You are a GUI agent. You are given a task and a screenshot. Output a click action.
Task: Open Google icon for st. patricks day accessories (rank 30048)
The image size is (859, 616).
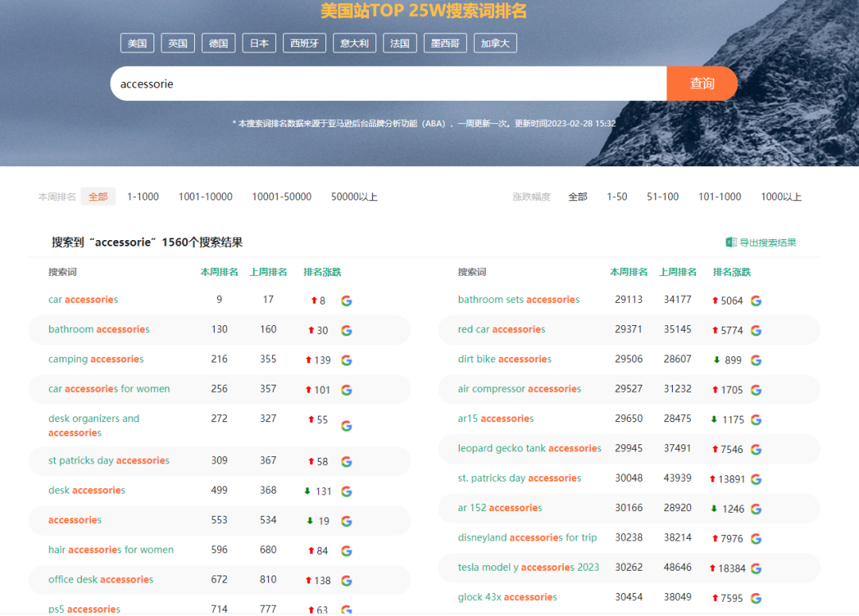[756, 479]
